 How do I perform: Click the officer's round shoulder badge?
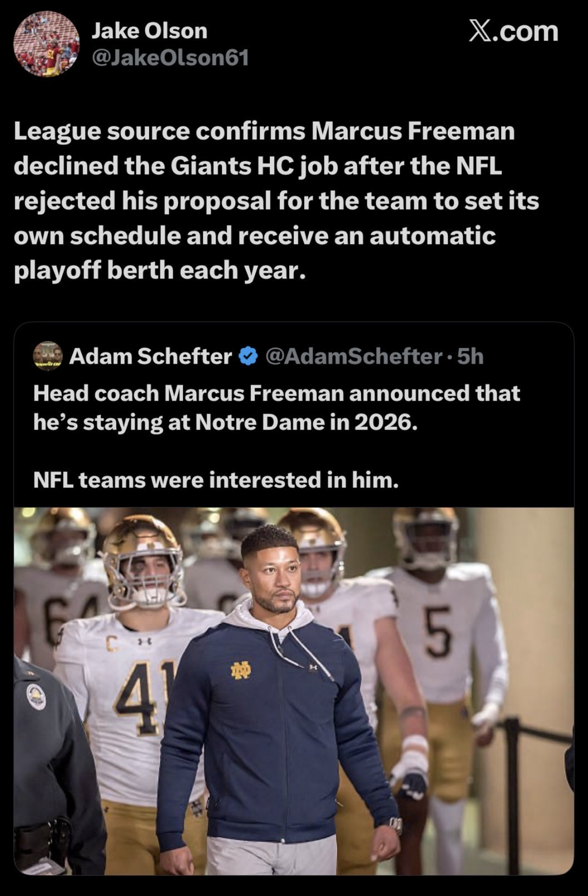36,696
